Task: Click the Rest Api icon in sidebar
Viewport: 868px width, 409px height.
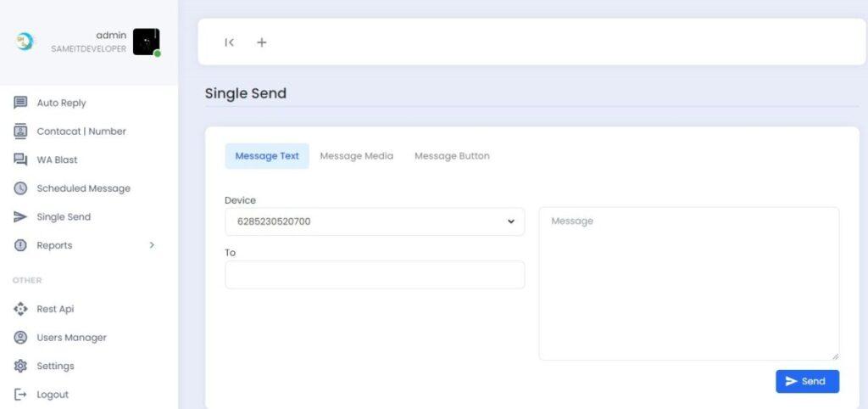Action: pos(21,309)
